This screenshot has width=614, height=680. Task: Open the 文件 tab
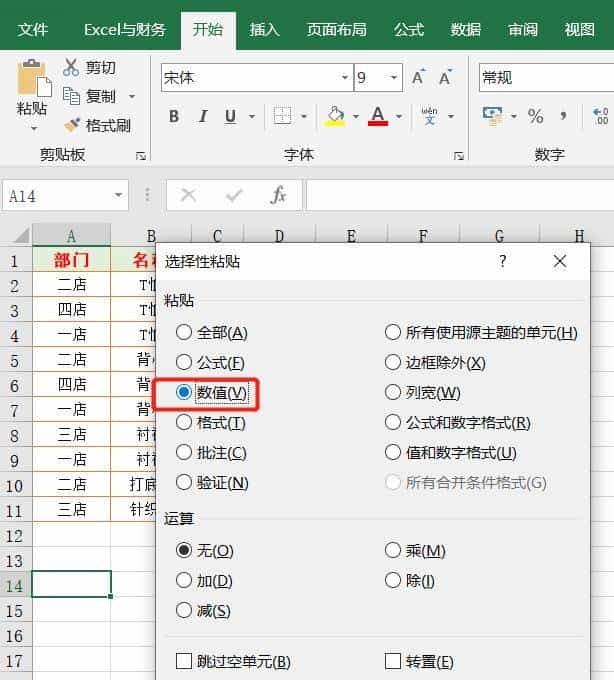pos(33,29)
